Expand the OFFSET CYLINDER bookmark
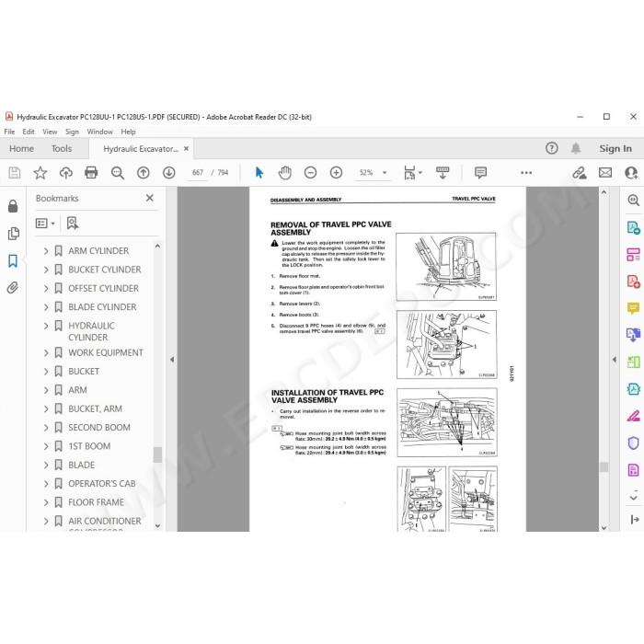 tap(46, 289)
